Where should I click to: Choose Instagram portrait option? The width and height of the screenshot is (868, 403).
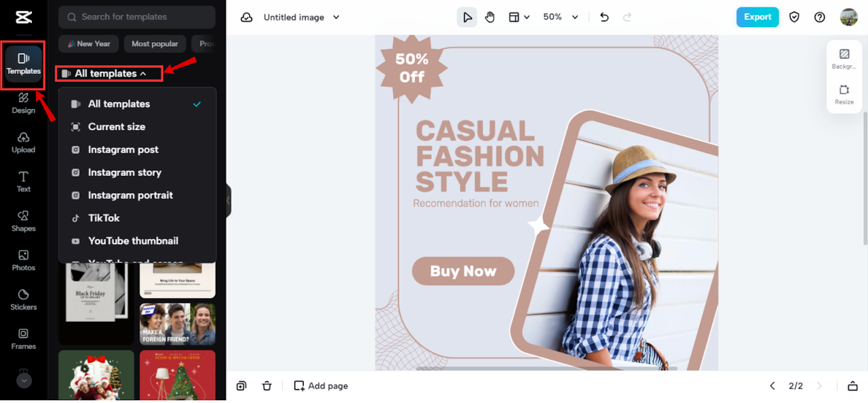click(137, 195)
